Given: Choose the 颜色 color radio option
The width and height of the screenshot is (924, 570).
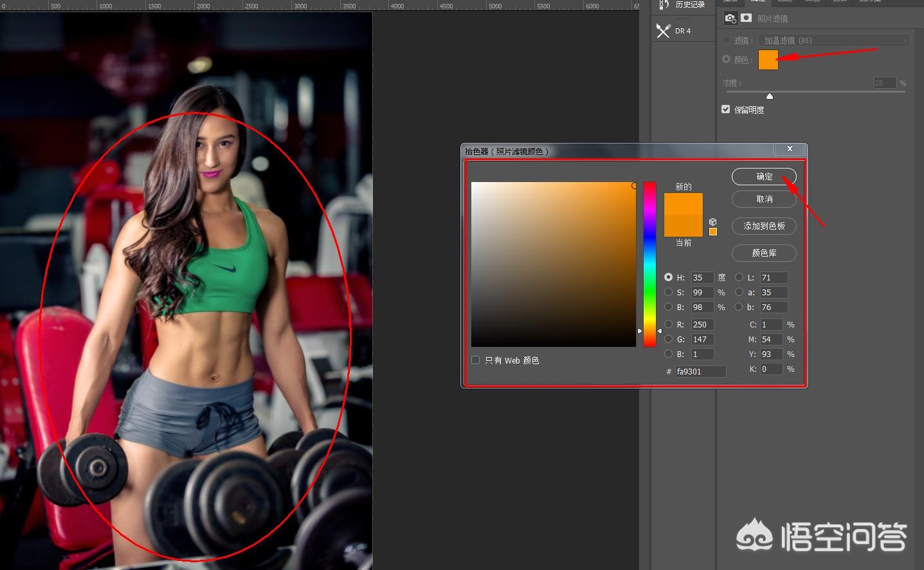Looking at the screenshot, I should point(727,59).
